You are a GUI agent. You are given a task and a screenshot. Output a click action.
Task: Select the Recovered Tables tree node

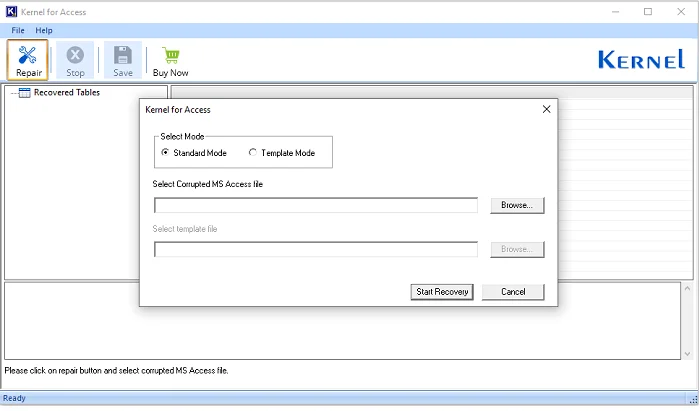66,93
